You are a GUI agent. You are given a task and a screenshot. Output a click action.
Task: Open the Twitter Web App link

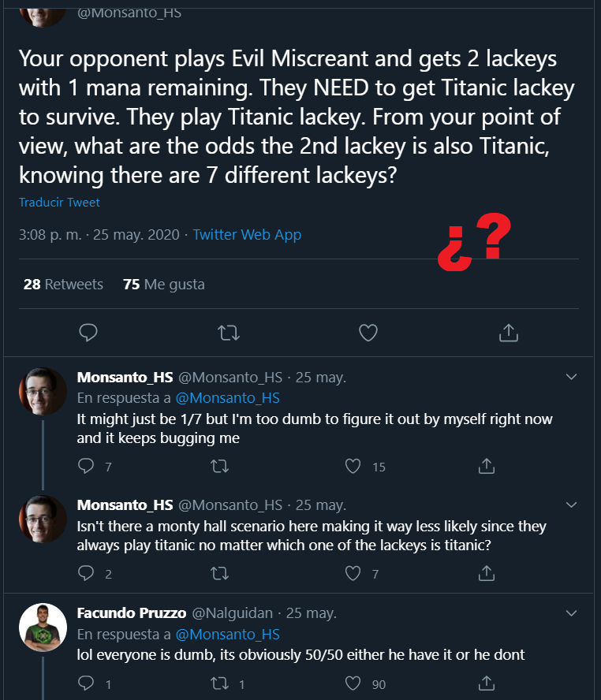(247, 235)
